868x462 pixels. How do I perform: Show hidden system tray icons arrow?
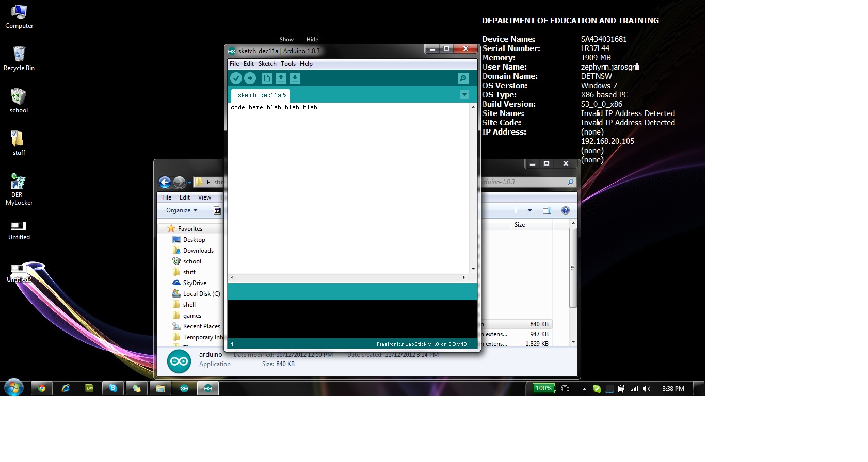pyautogui.click(x=584, y=389)
